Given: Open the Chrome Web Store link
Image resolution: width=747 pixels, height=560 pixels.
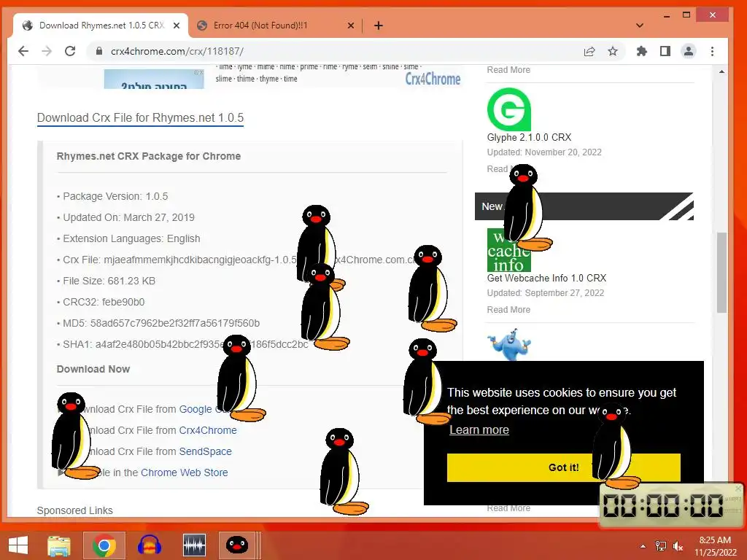Looking at the screenshot, I should (185, 472).
